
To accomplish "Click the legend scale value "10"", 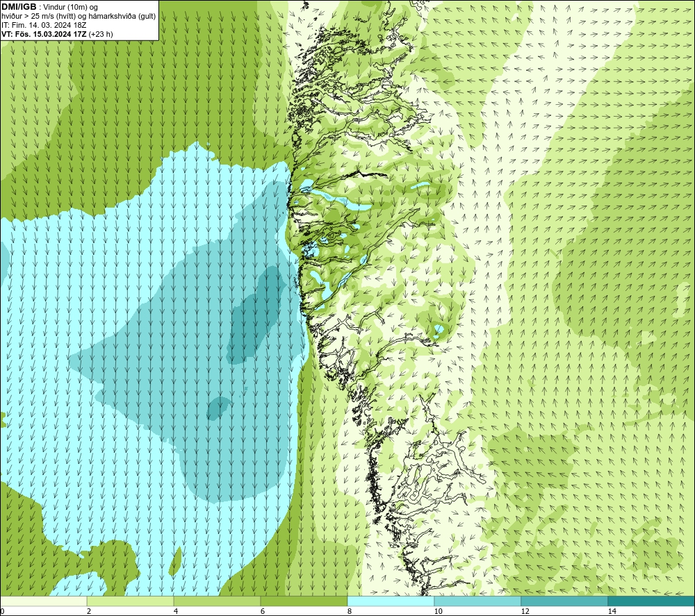I will coord(439,611).
